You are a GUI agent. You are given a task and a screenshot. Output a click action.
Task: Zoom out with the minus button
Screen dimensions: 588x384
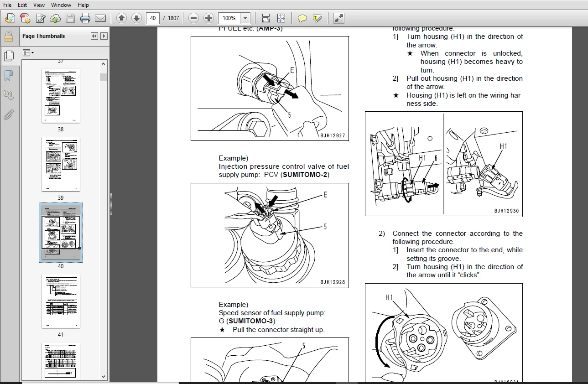pos(194,18)
